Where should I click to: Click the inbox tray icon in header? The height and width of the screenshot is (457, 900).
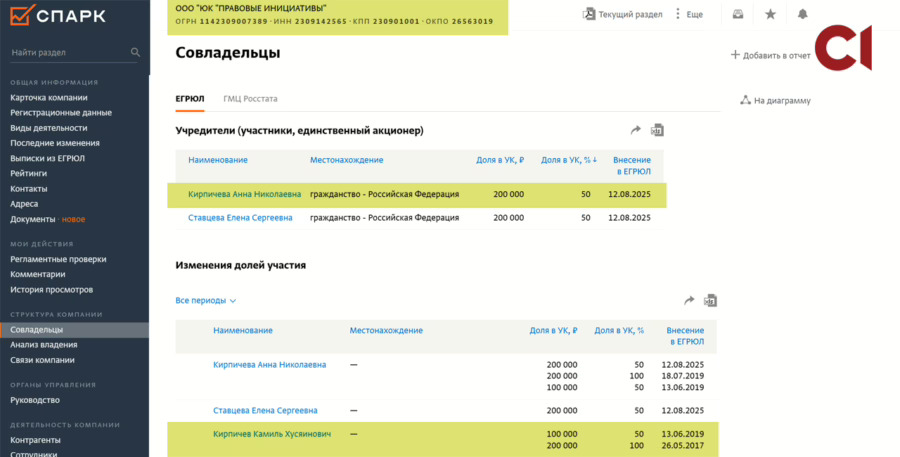738,14
